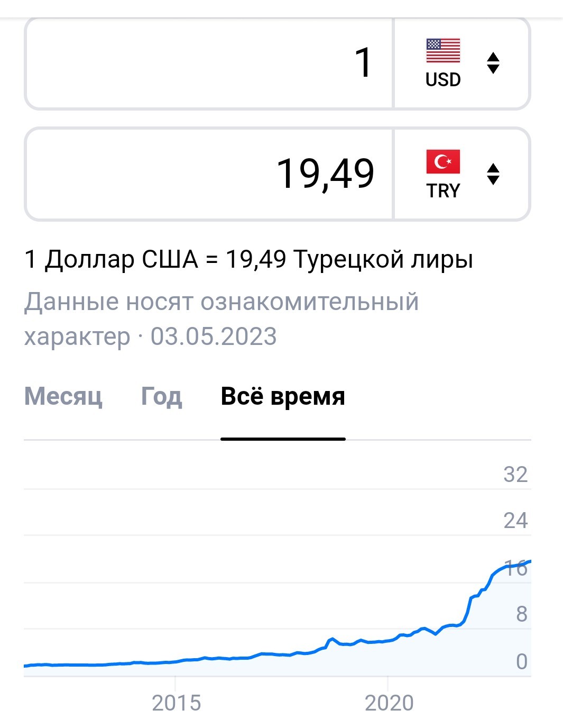This screenshot has width=563, height=728.
Task: Click the 24 label on chart scale
Action: click(x=515, y=521)
